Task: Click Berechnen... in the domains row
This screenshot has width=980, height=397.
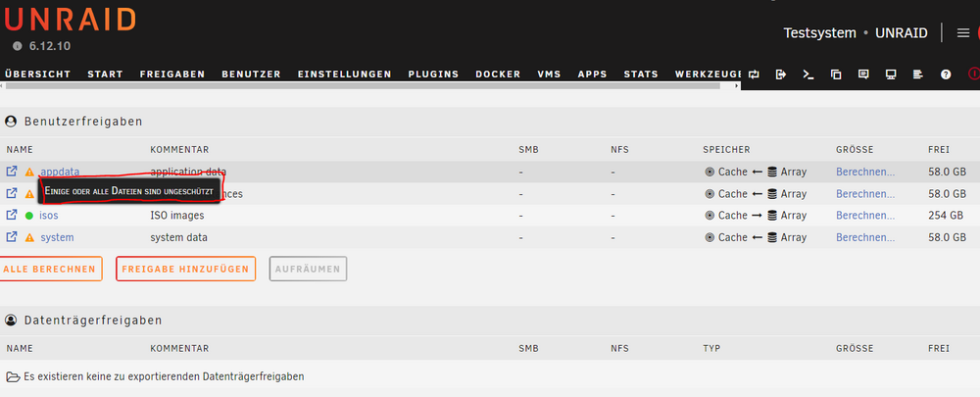Action: (865, 193)
